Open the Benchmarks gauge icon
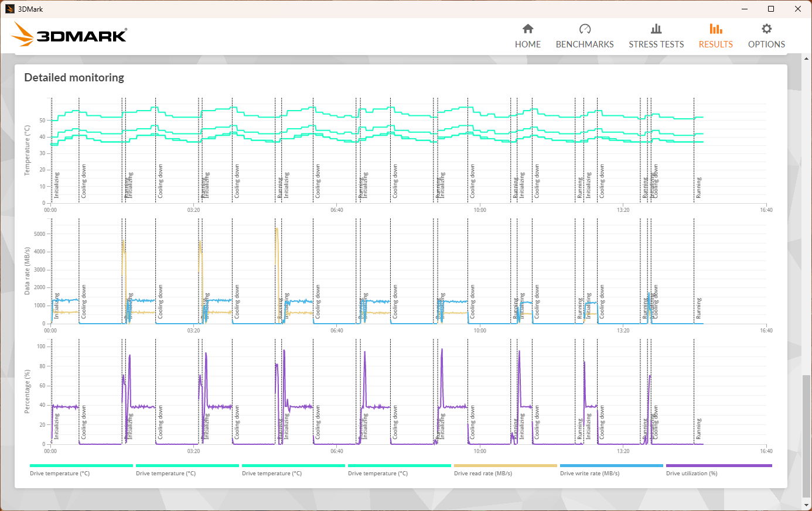The image size is (812, 511). 585,29
